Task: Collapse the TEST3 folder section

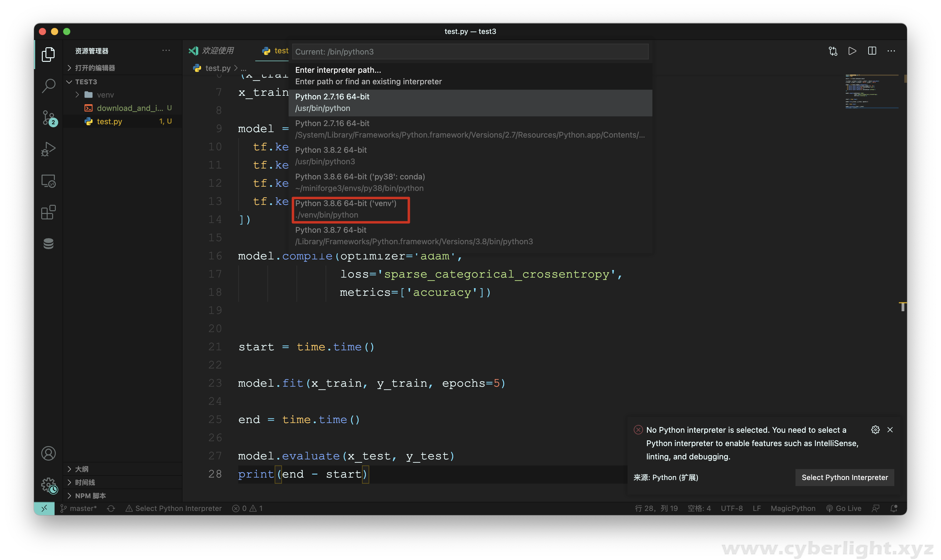Action: 123,82
